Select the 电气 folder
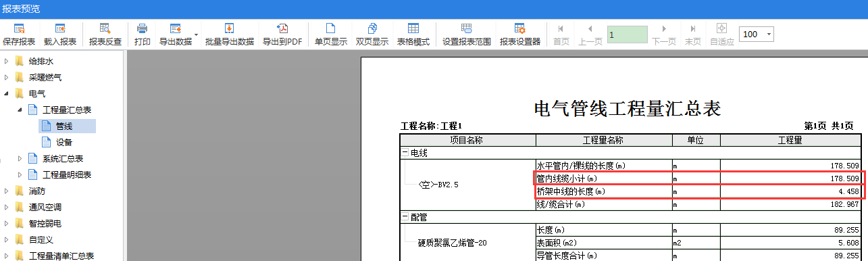This screenshot has width=868, height=261. point(37,93)
